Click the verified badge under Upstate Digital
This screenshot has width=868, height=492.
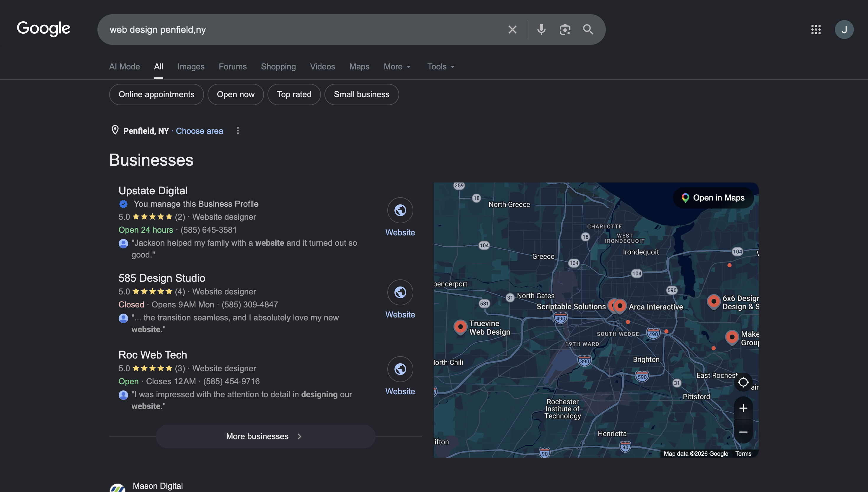tap(123, 204)
